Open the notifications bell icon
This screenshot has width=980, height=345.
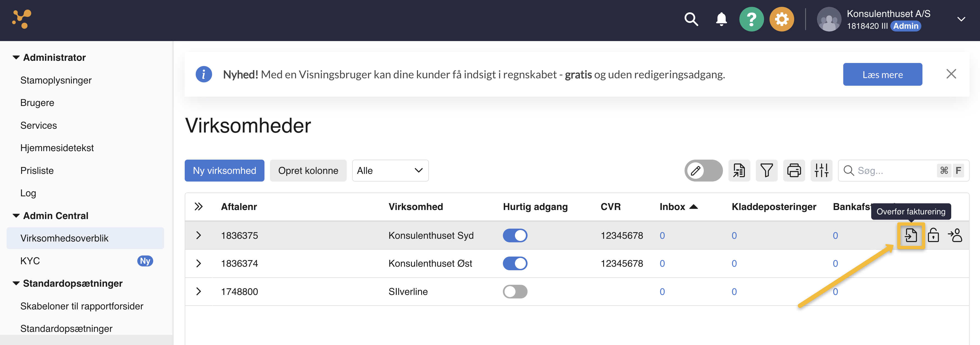(x=721, y=19)
